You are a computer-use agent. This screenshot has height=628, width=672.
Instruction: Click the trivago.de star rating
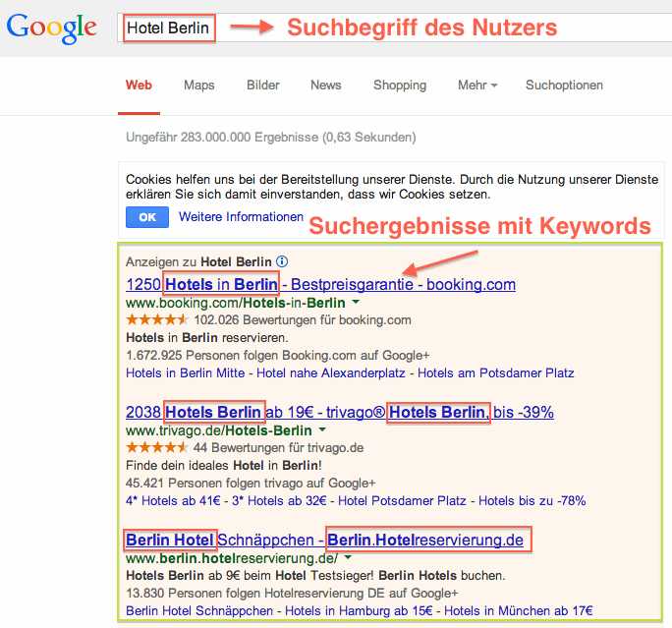point(157,447)
